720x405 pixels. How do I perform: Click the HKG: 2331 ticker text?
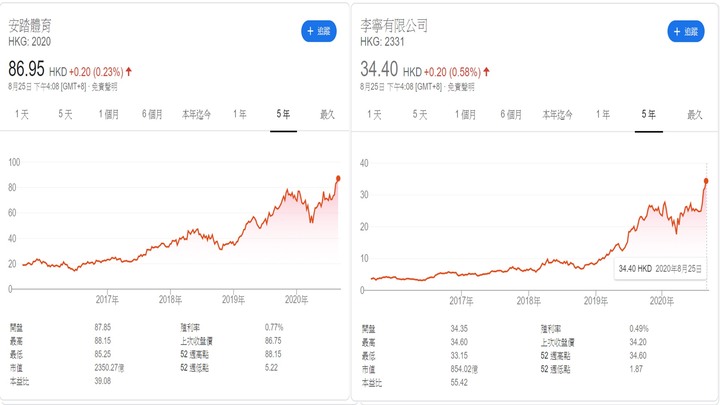click(382, 42)
